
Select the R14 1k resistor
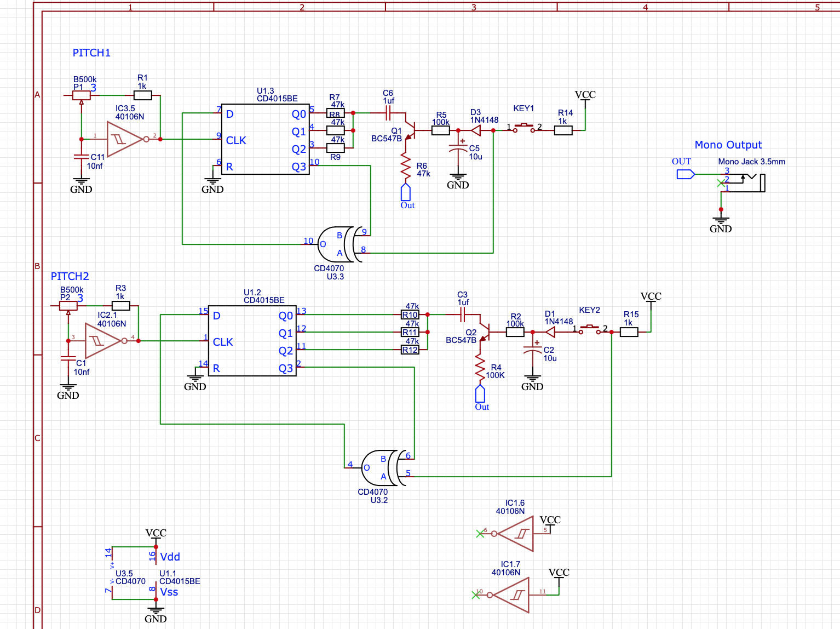pyautogui.click(x=563, y=130)
